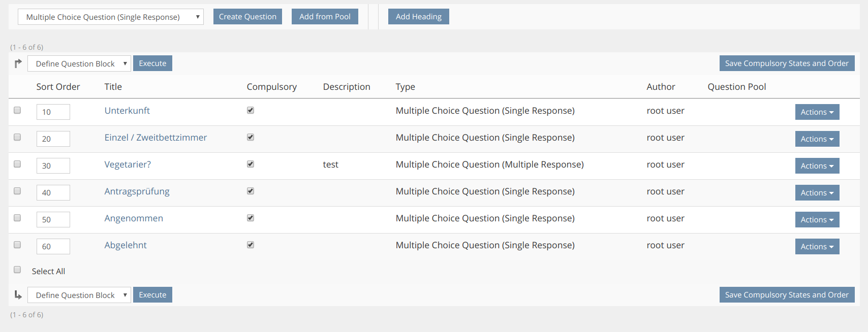Click the top arrow icon beside Define Question Block

coord(18,63)
